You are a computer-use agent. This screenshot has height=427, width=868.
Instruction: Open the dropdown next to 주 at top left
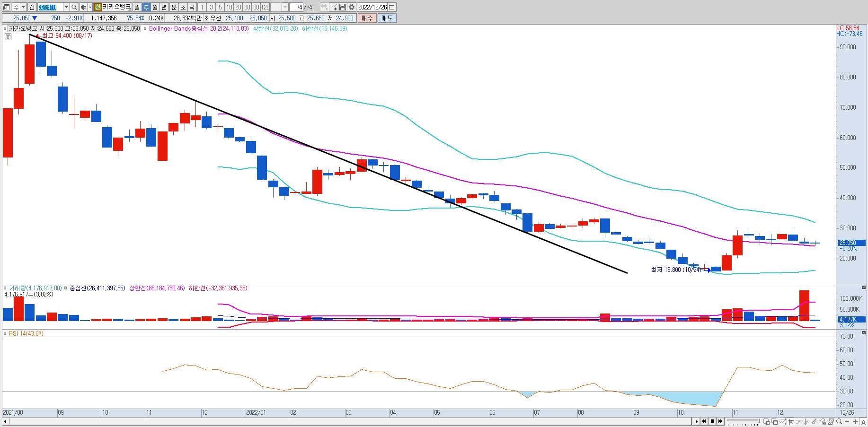23,7
